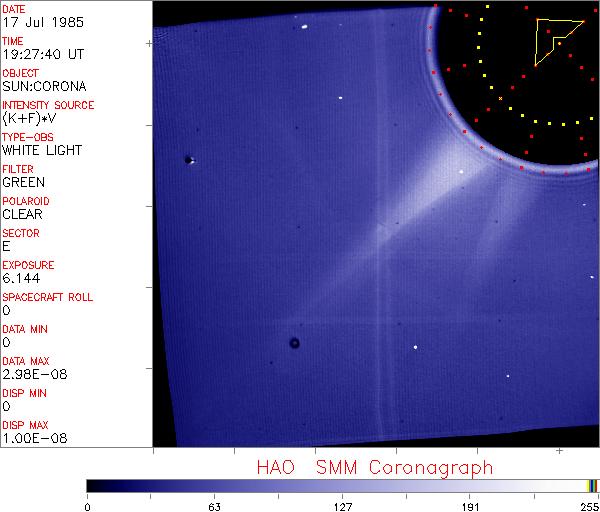Click the dark ring blemish in lower image

(x=294, y=343)
